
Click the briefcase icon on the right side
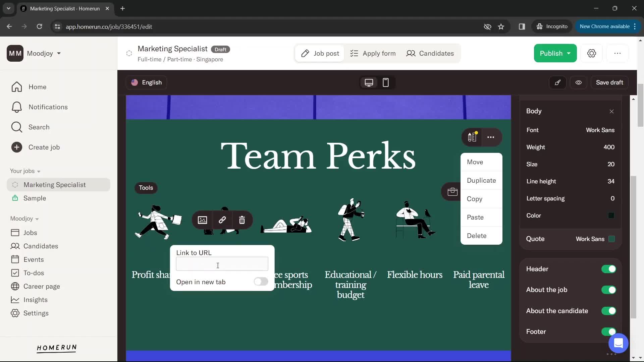[452, 191]
